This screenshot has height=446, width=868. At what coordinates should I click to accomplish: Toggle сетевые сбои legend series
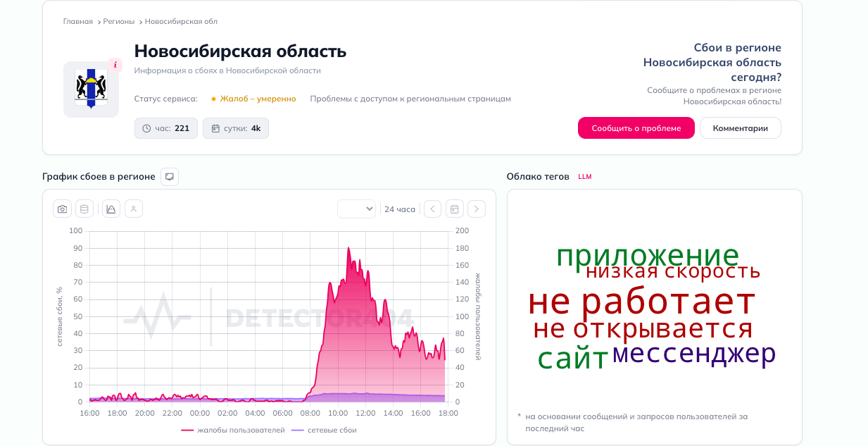click(x=324, y=430)
